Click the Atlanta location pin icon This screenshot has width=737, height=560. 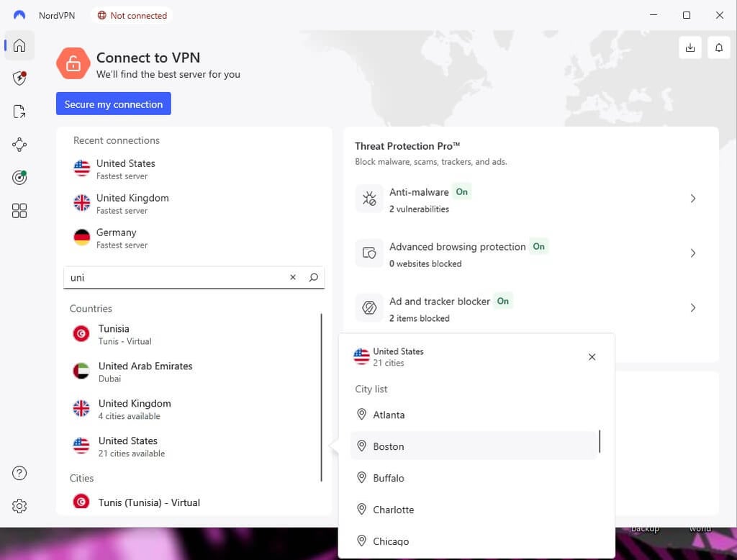361,414
